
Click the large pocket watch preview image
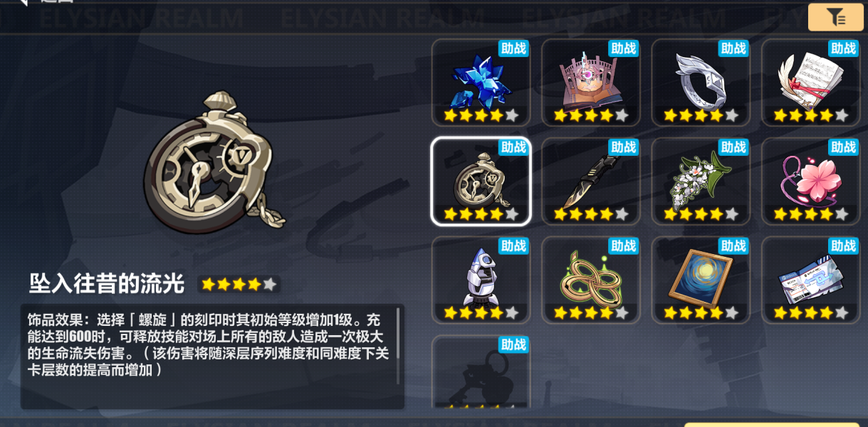pos(214,163)
